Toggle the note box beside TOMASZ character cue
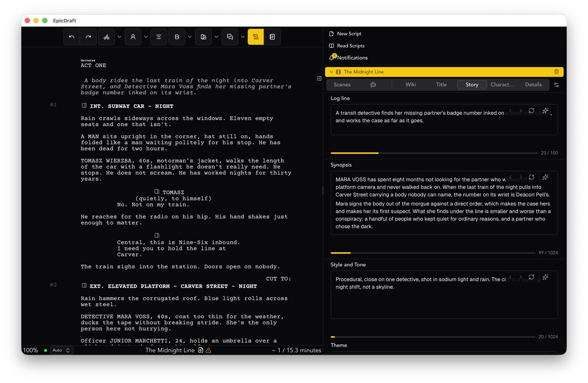Screen dimensions: 588x383 click(157, 192)
